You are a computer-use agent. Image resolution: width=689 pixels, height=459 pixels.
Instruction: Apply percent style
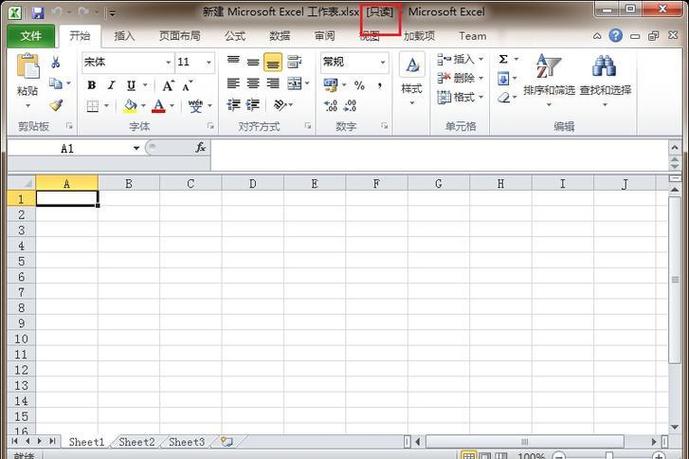tap(359, 85)
